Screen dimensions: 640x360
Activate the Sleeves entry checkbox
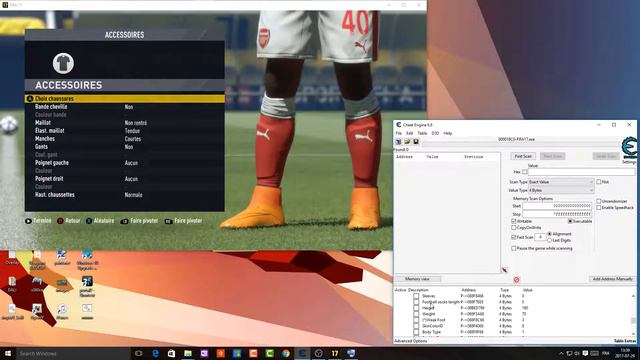point(416,296)
